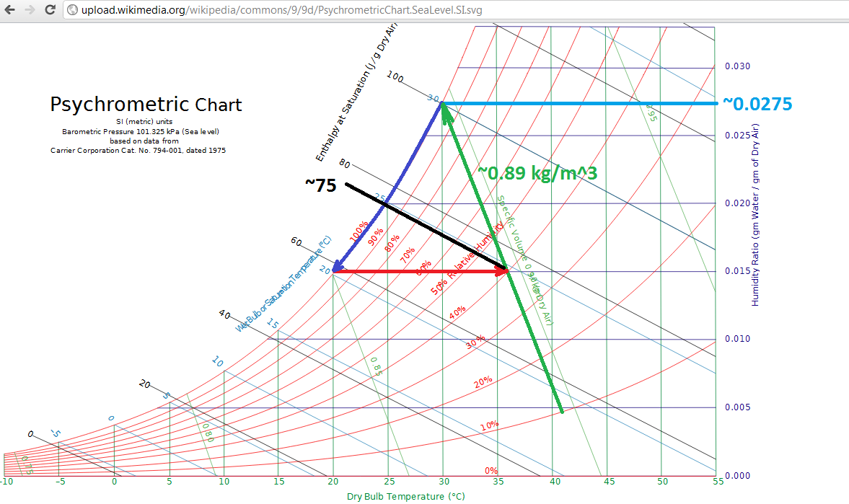Click the "90%" relative humidity curve label
This screenshot has height=504, width=849.
click(x=376, y=236)
